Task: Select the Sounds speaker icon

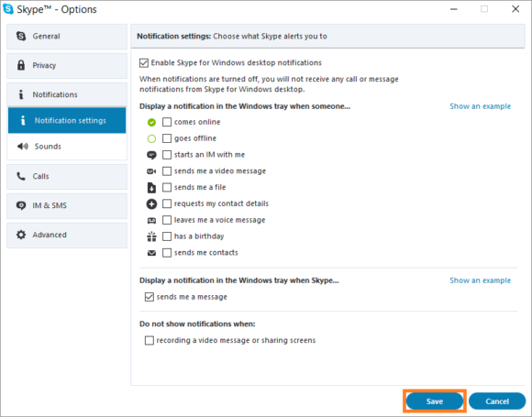Action: (22, 147)
